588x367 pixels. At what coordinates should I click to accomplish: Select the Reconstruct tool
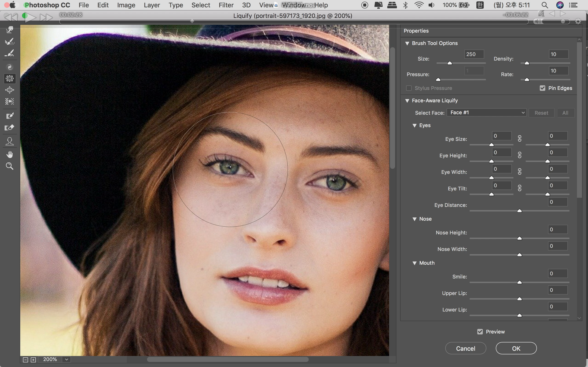click(x=10, y=42)
